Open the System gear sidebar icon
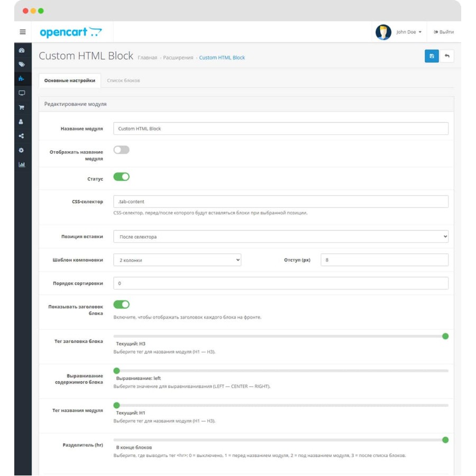 [x=21, y=150]
